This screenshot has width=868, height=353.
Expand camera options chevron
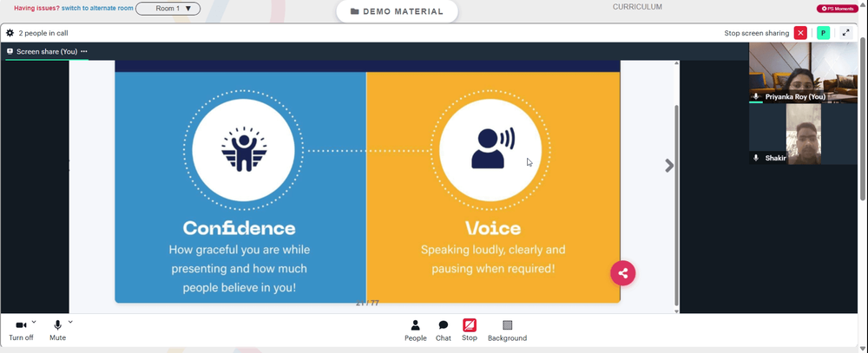34,322
